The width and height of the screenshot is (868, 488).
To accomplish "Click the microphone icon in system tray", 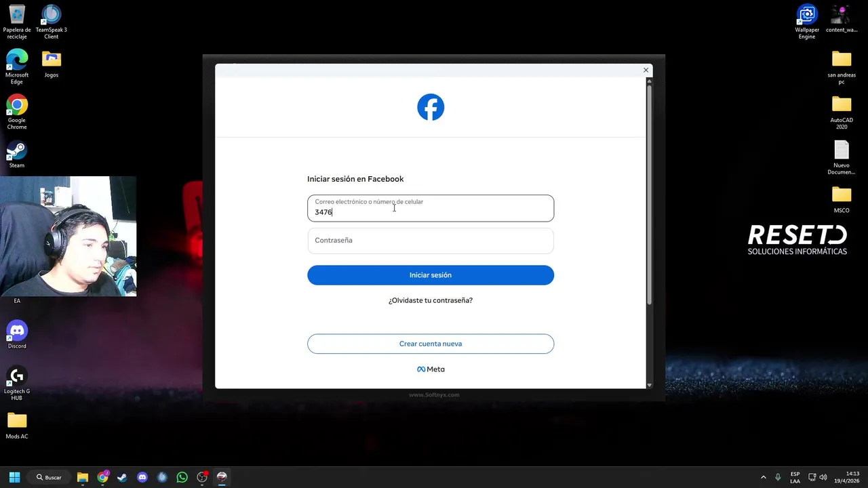I will tap(778, 477).
